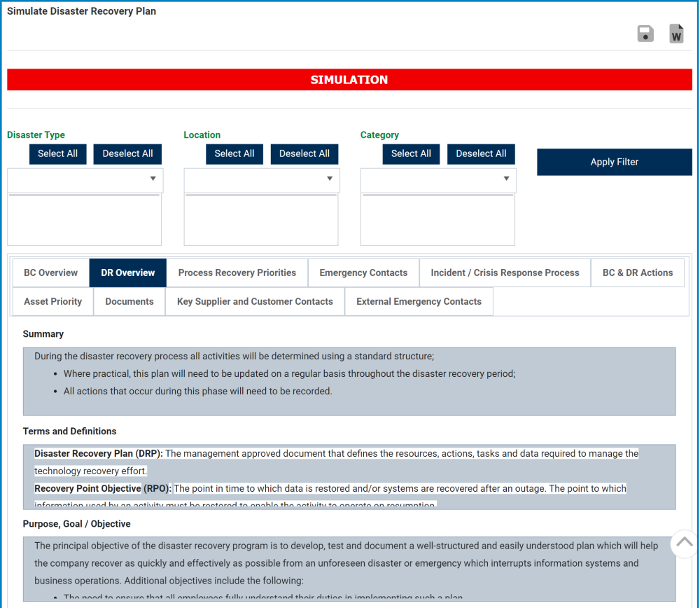Select All under Disaster Type
This screenshot has height=608, width=700.
[57, 154]
